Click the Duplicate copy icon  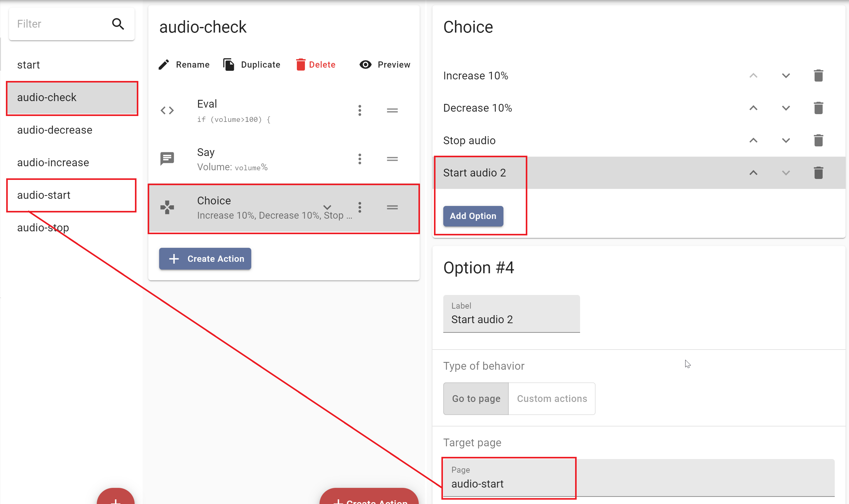(x=229, y=64)
